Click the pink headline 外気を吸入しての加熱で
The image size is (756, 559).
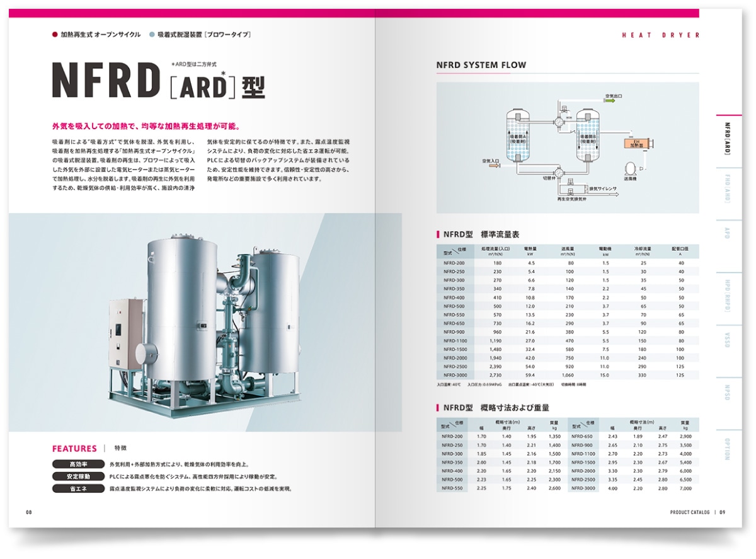[146, 125]
